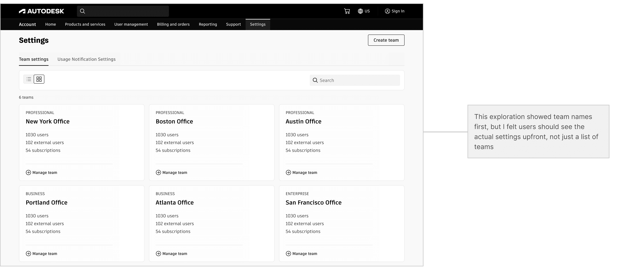The image size is (644, 270).
Task: Click the Sign in user icon
Action: [x=387, y=11]
